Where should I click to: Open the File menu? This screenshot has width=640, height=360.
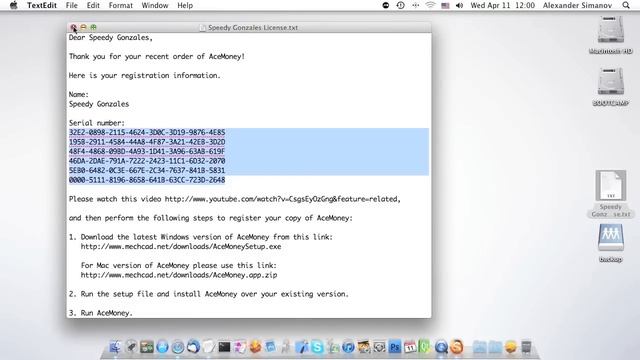pyautogui.click(x=71, y=5)
